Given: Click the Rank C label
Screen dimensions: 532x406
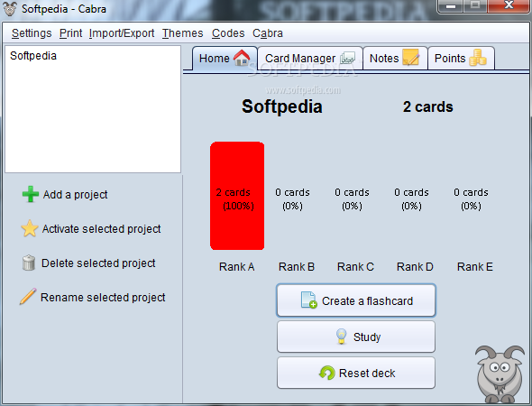Looking at the screenshot, I should [355, 267].
